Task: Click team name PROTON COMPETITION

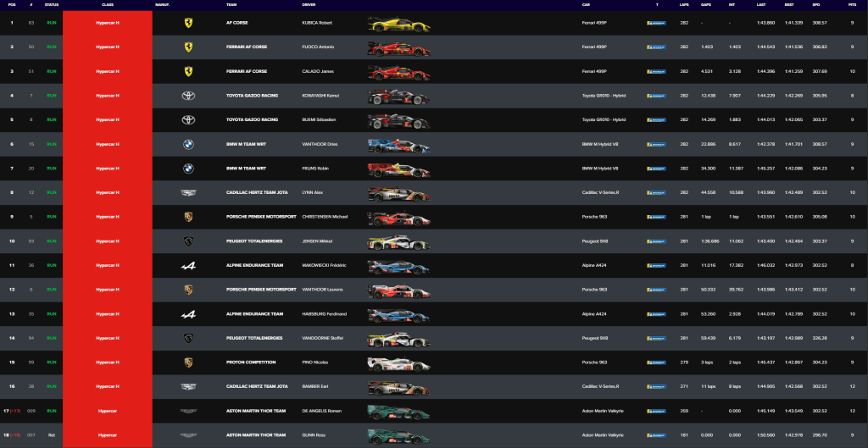Action: point(251,362)
